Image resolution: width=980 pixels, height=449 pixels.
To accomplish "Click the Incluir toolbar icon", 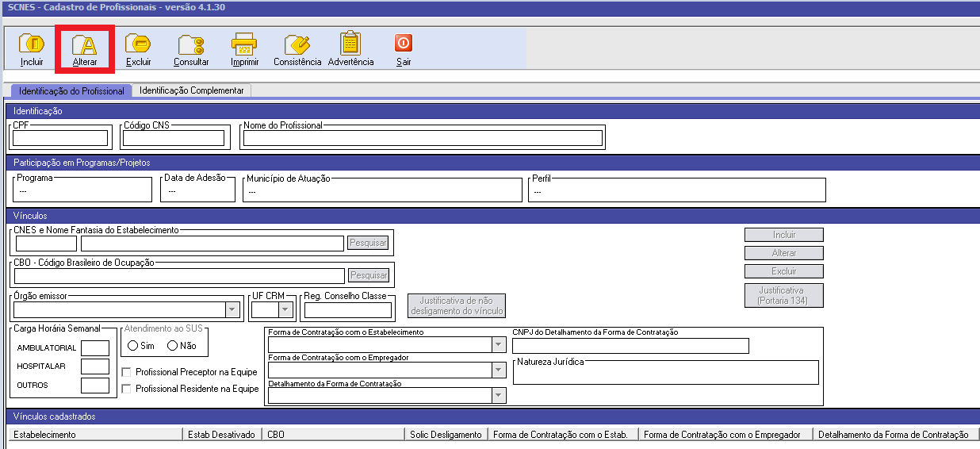I will (32, 44).
